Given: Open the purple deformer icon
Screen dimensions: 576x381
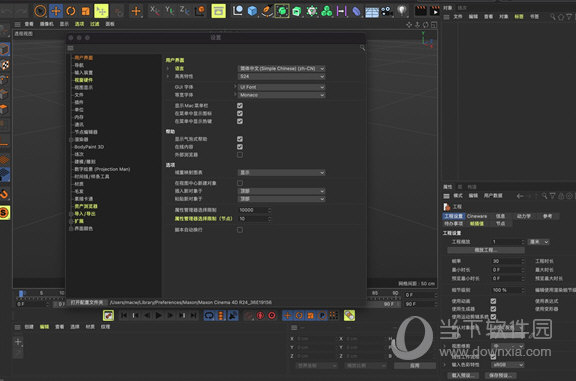Looking at the screenshot, I should 356,11.
